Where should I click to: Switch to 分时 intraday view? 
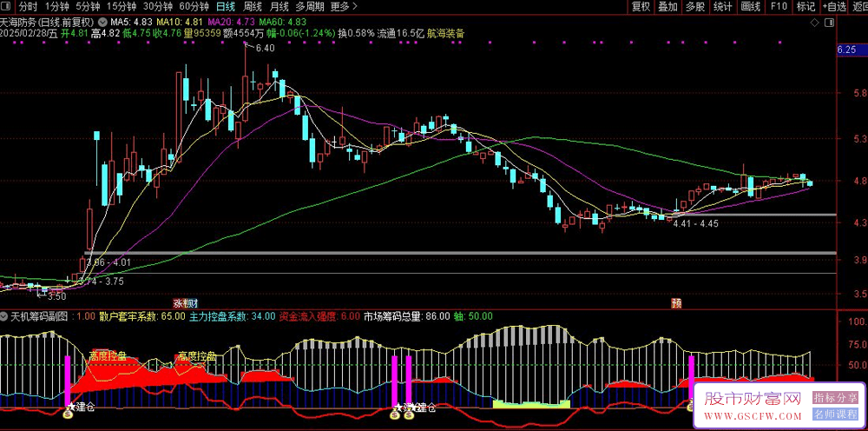point(28,7)
